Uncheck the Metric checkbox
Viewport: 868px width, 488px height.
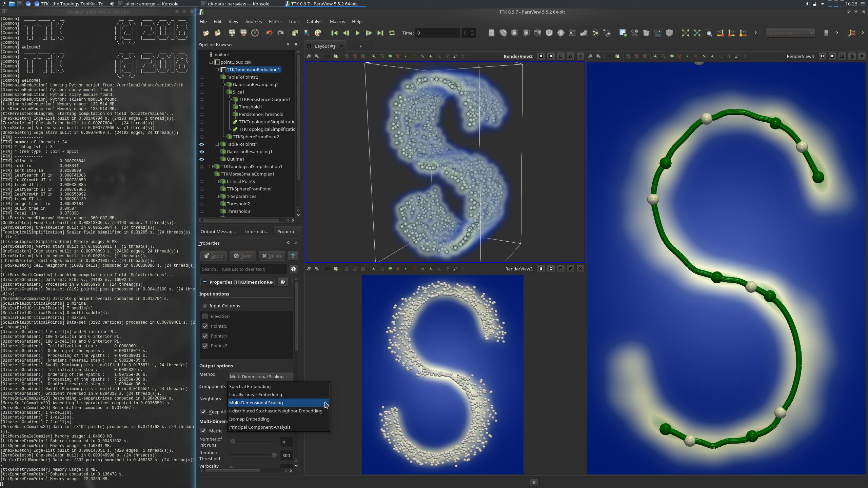pos(203,431)
